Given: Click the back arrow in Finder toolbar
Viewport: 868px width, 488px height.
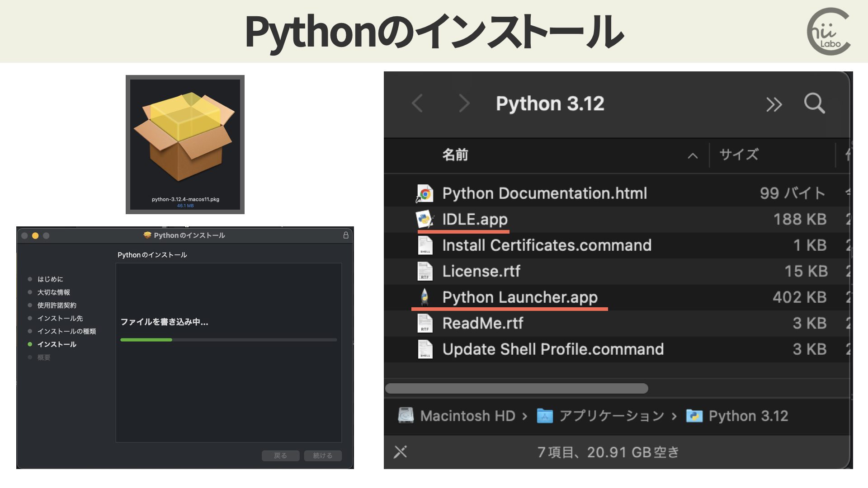Looking at the screenshot, I should [417, 103].
